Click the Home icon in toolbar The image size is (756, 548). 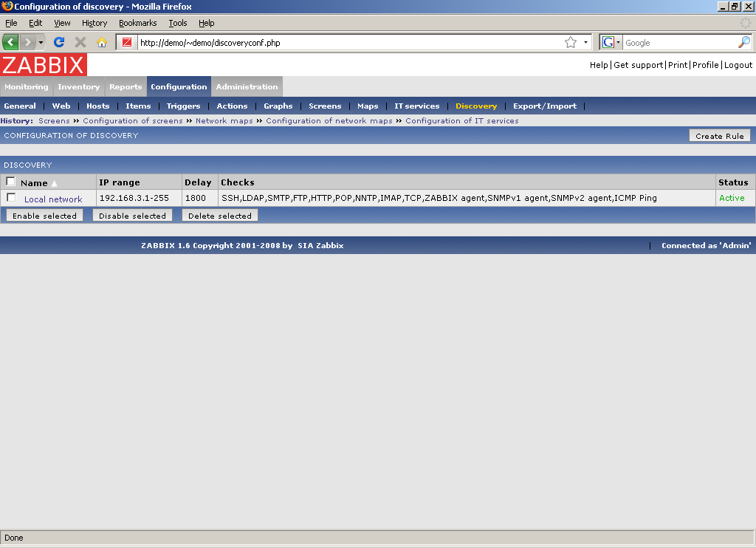click(102, 42)
